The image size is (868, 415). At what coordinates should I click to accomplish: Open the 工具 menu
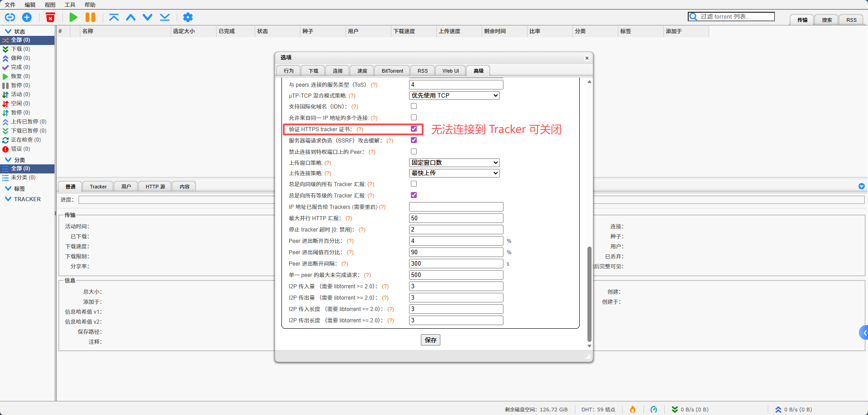click(70, 5)
